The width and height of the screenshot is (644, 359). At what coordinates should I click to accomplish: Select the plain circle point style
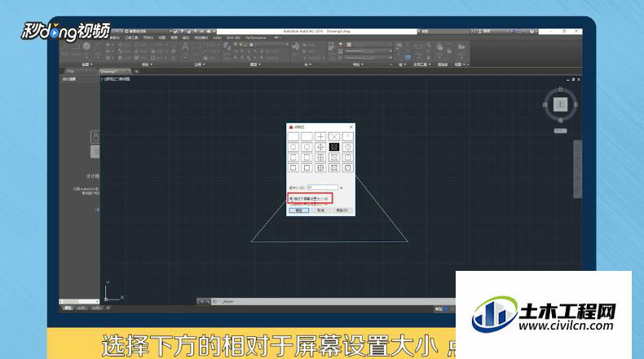307,147
